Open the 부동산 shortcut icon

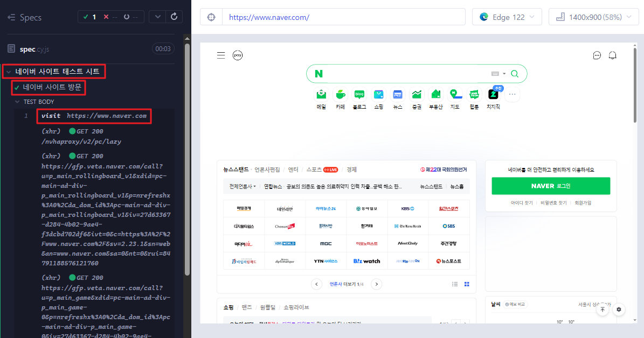point(436,95)
